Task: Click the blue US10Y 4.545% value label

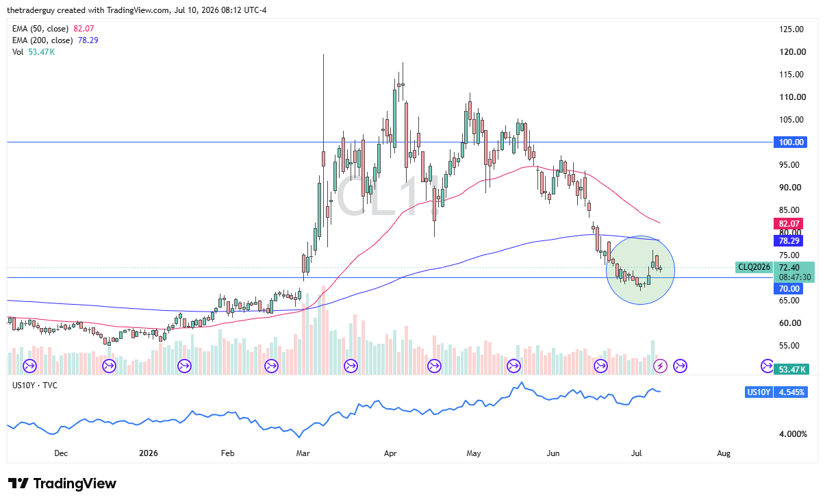Action: [x=776, y=392]
